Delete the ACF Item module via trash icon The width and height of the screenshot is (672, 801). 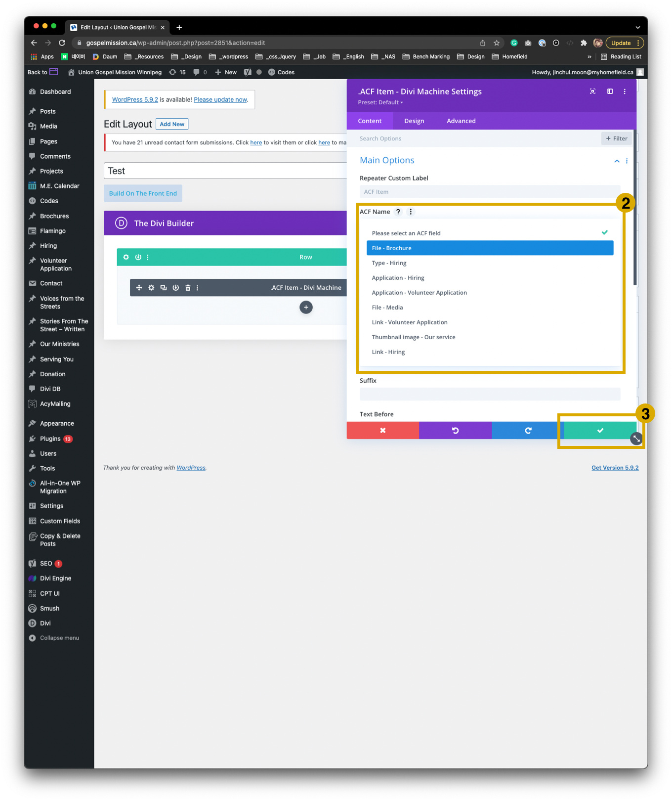188,288
